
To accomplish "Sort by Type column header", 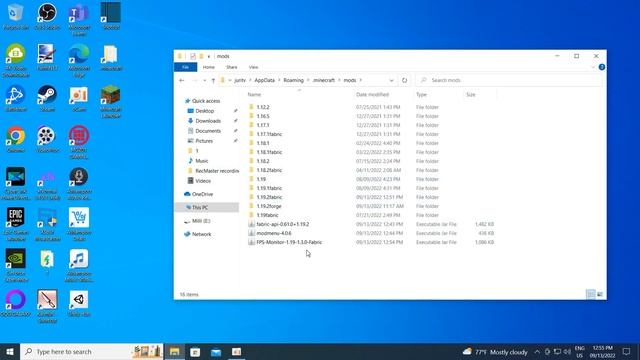I will [x=421, y=95].
